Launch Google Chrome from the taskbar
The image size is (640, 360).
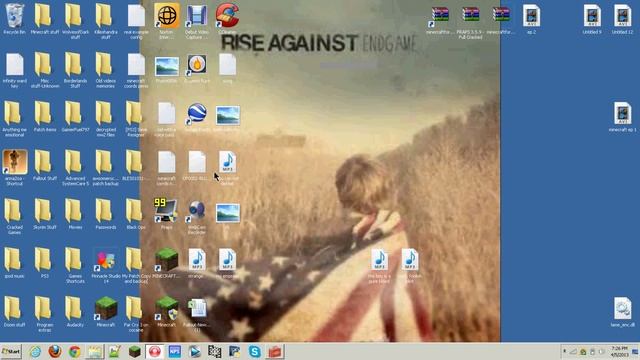(74, 351)
